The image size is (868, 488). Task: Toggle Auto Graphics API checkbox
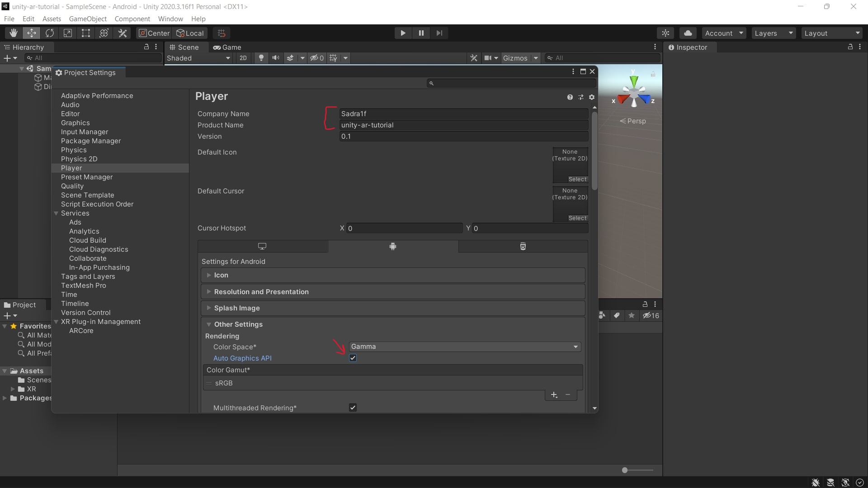(353, 358)
